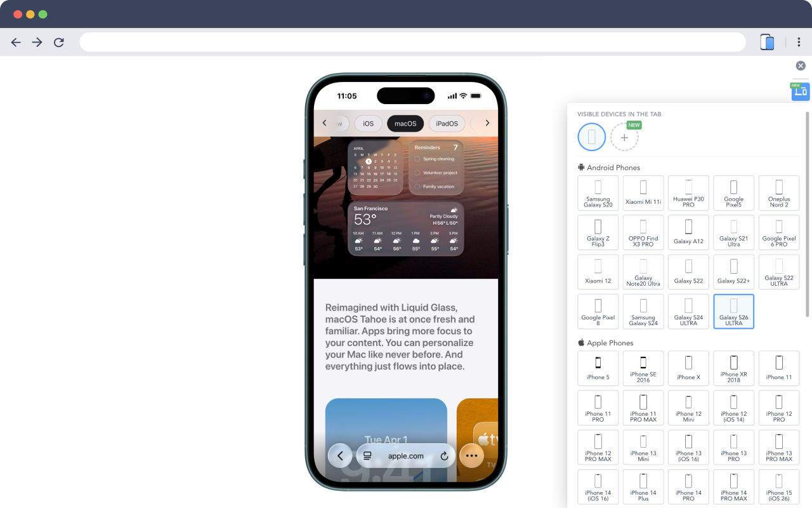Open the mobile simulator extension icon

coord(767,43)
